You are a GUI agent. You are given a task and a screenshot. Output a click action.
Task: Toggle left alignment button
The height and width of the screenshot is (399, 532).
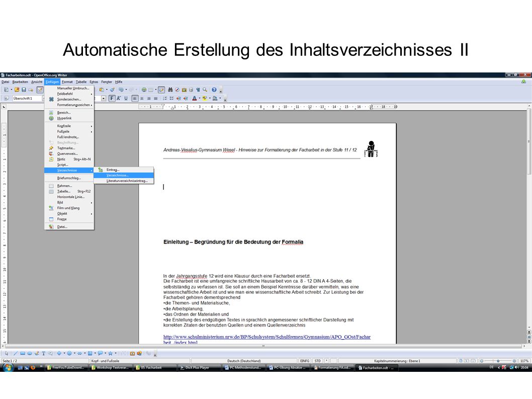tap(135, 99)
